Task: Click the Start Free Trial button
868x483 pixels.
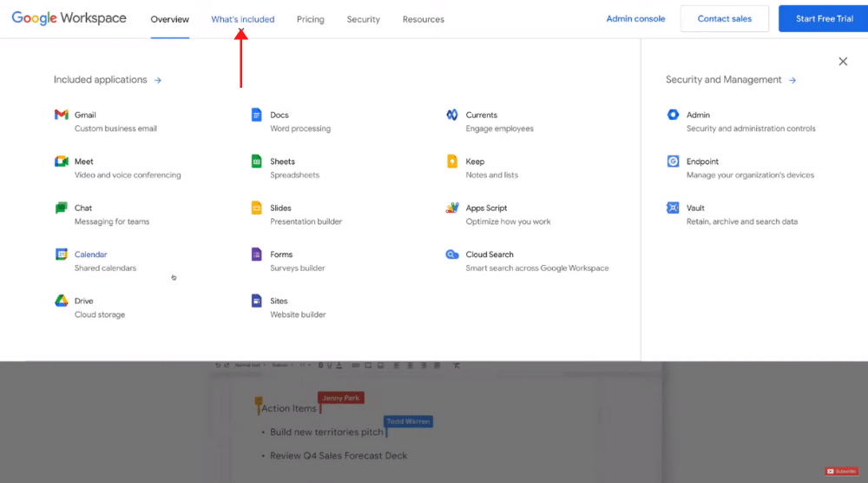Action: [824, 19]
